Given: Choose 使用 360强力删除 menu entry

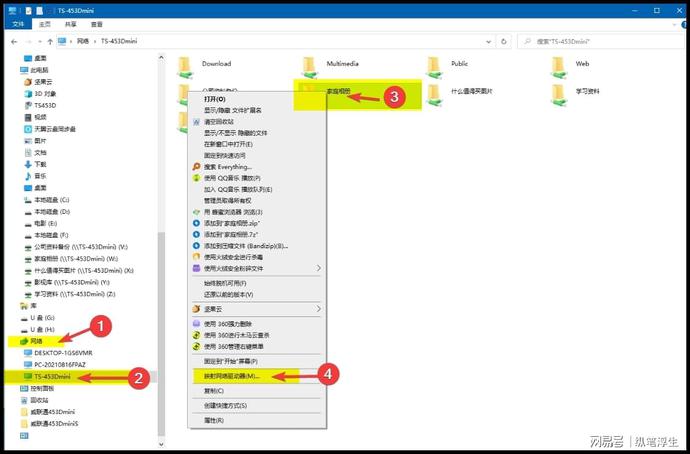Looking at the screenshot, I should (x=257, y=324).
